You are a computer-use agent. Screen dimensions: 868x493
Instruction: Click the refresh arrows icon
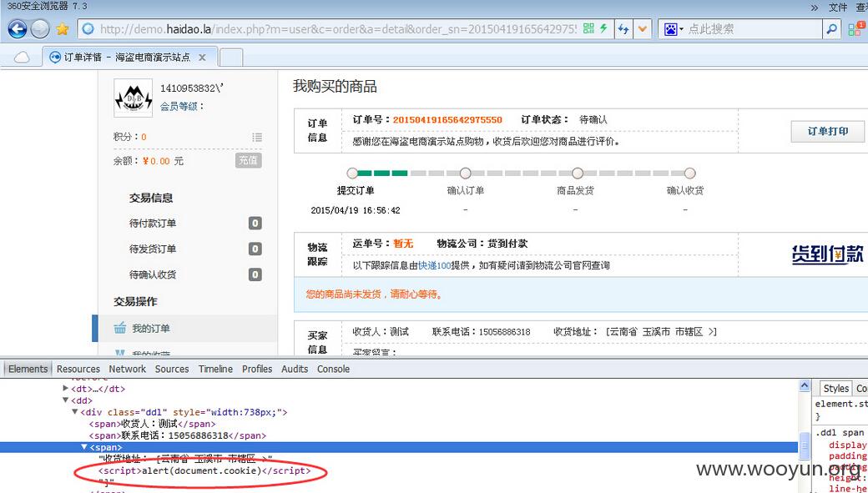pyautogui.click(x=623, y=28)
